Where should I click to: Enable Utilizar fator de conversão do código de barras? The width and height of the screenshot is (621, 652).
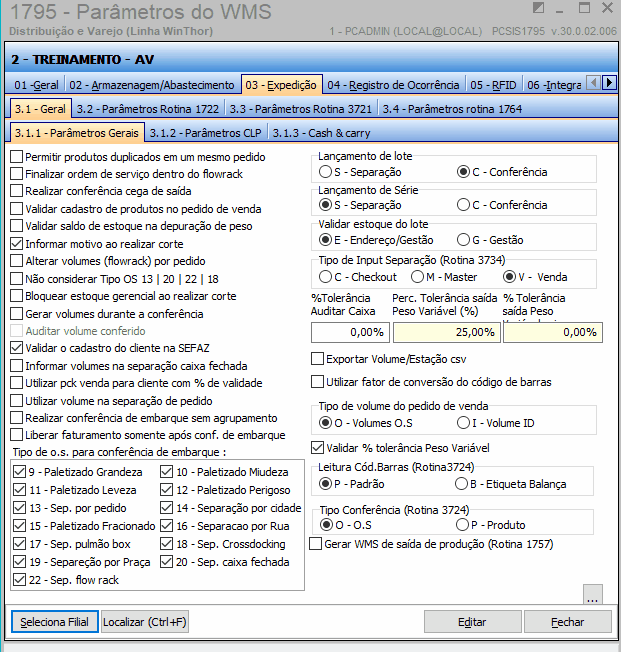coord(317,382)
